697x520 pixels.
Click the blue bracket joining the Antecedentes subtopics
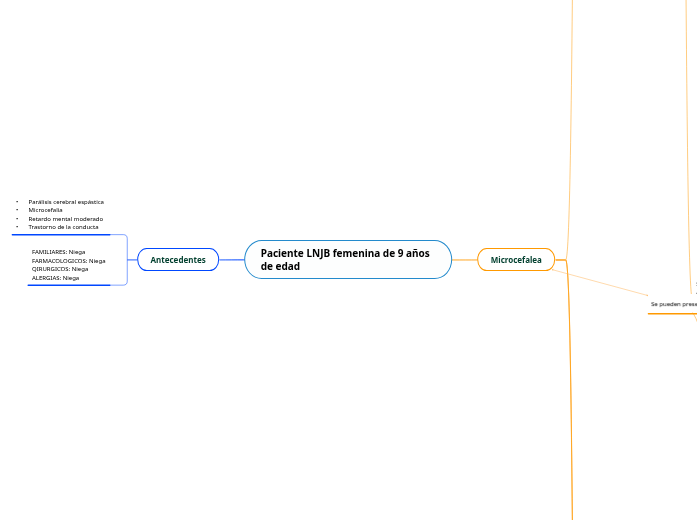tap(128, 260)
